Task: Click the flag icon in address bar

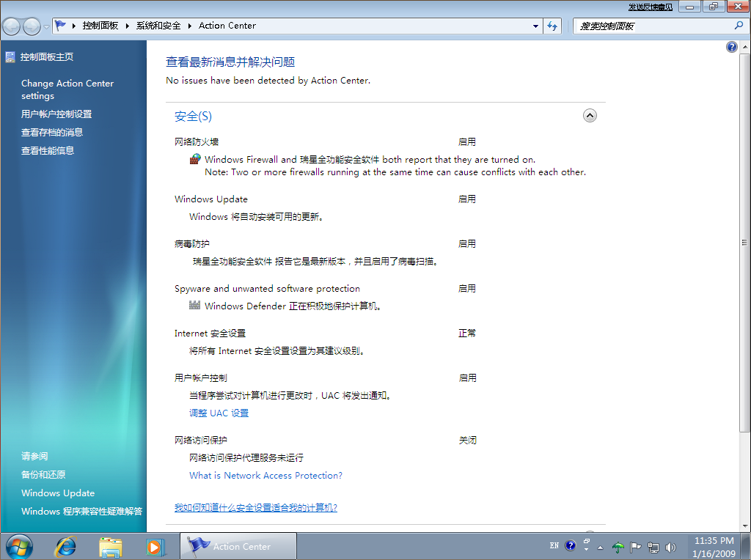Action: 60,26
